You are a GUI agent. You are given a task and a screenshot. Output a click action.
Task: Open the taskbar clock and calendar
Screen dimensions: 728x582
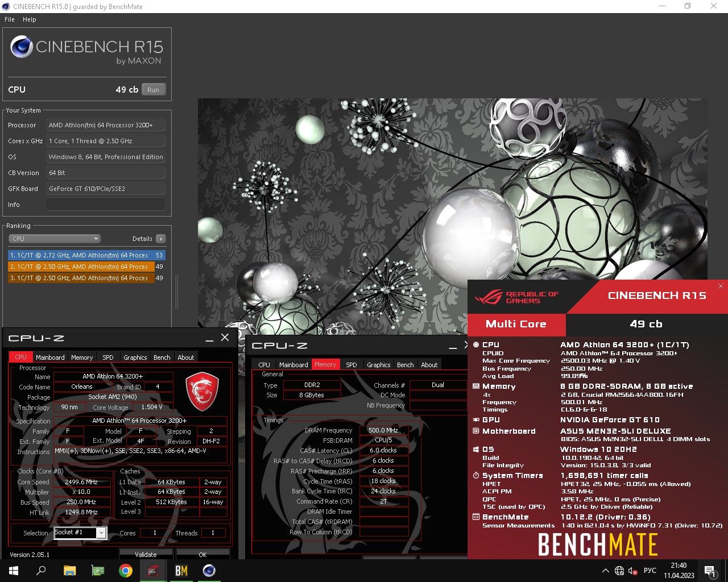pos(679,571)
